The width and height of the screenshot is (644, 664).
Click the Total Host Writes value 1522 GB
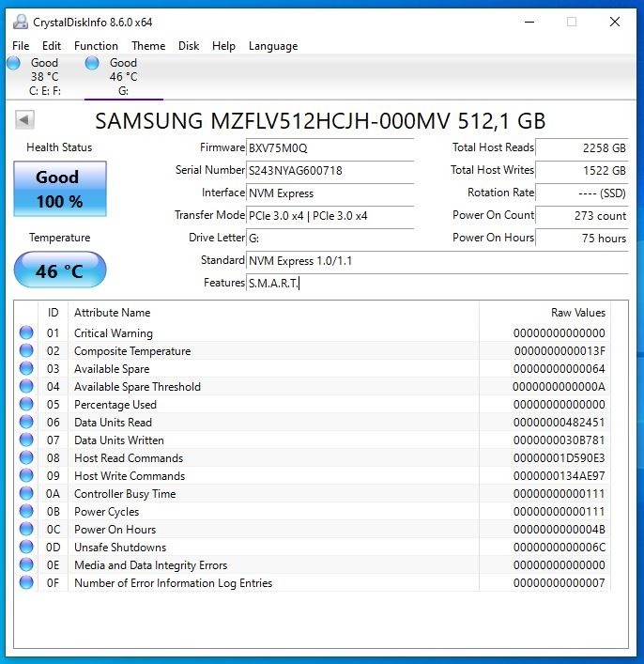coord(582,171)
